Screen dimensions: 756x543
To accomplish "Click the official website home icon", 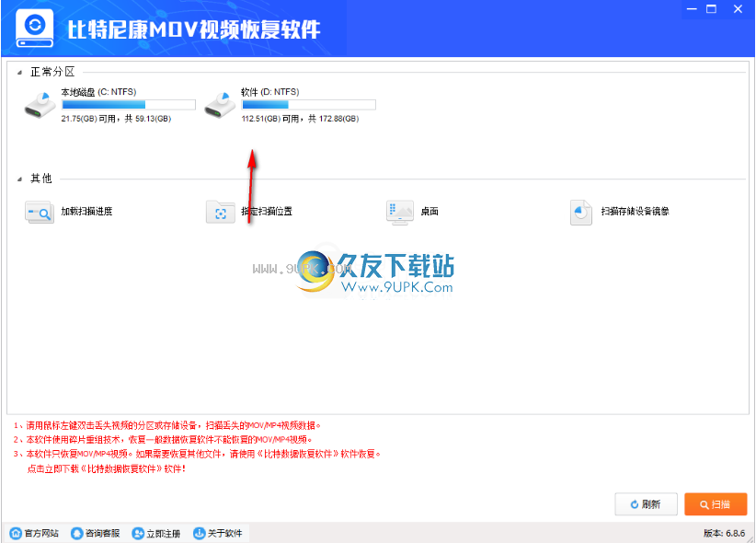I will click(16, 533).
